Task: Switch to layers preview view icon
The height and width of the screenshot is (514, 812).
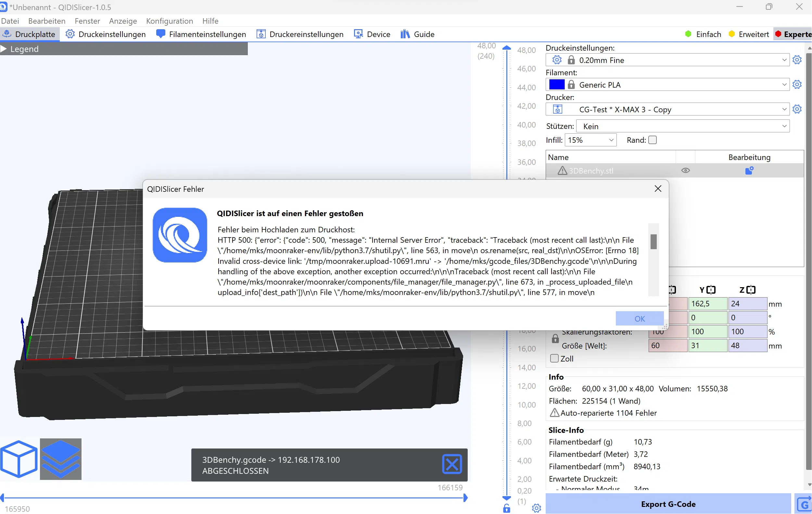Action: [61, 459]
